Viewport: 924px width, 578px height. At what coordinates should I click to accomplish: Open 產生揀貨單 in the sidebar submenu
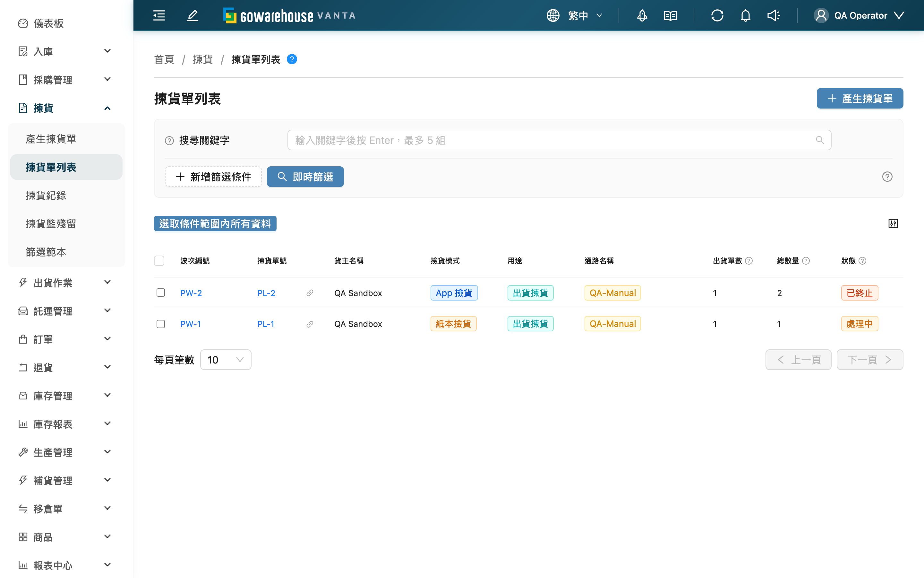(66, 139)
